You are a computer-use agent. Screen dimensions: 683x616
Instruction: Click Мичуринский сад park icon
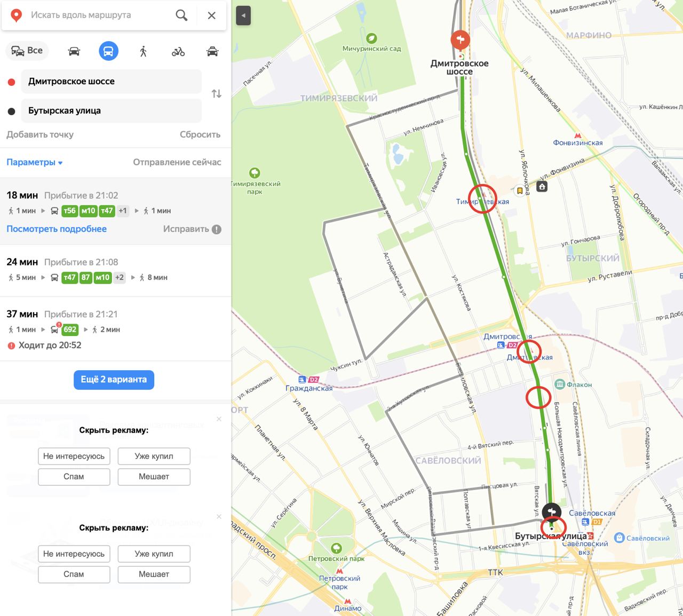371,38
